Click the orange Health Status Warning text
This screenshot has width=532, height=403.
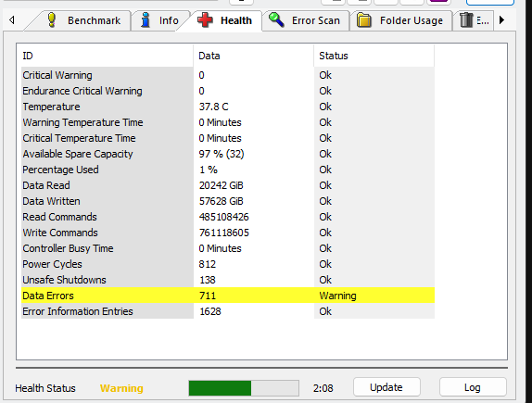pos(121,388)
